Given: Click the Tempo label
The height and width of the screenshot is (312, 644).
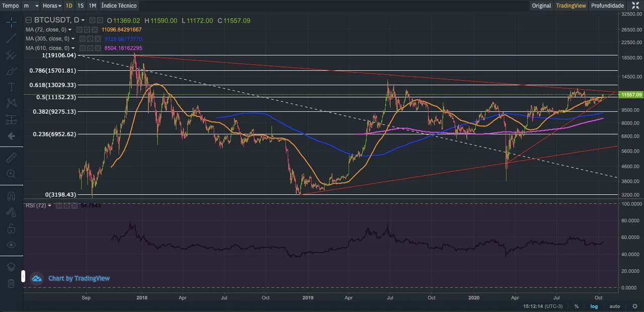Looking at the screenshot, I should [x=11, y=6].
